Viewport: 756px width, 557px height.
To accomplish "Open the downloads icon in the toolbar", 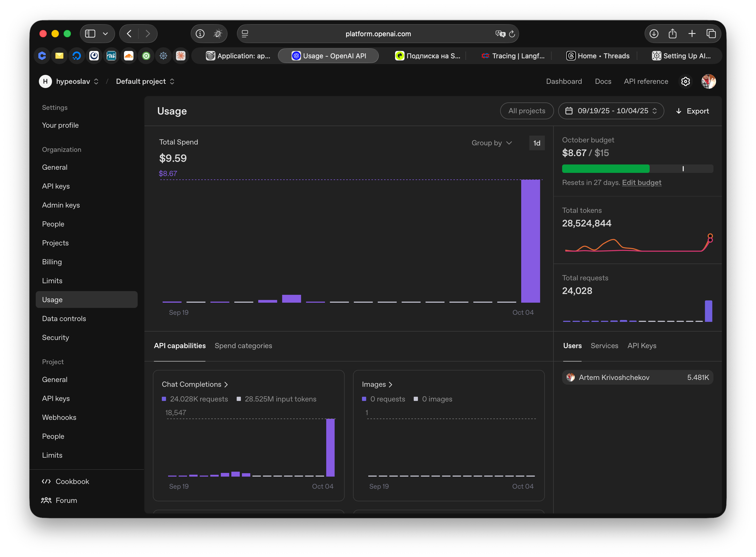I will point(654,34).
